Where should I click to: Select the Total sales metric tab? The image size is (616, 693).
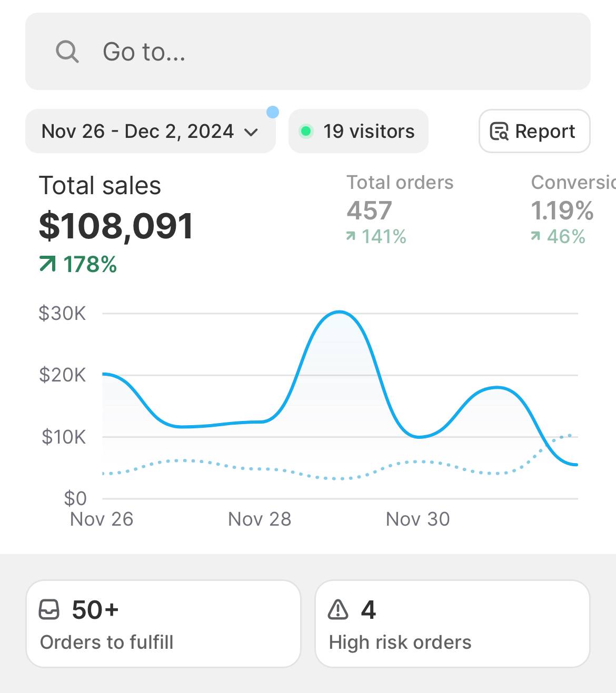tap(100, 186)
